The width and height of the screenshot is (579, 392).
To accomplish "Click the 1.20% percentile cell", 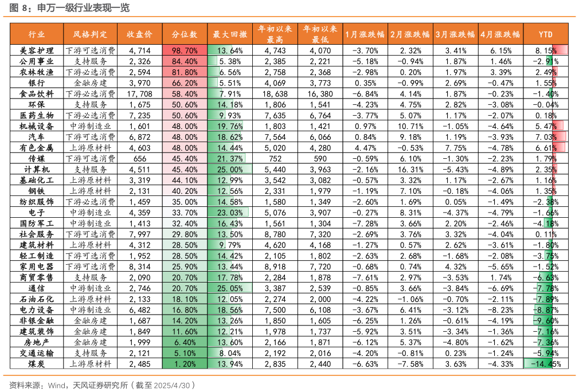I will click(185, 364).
